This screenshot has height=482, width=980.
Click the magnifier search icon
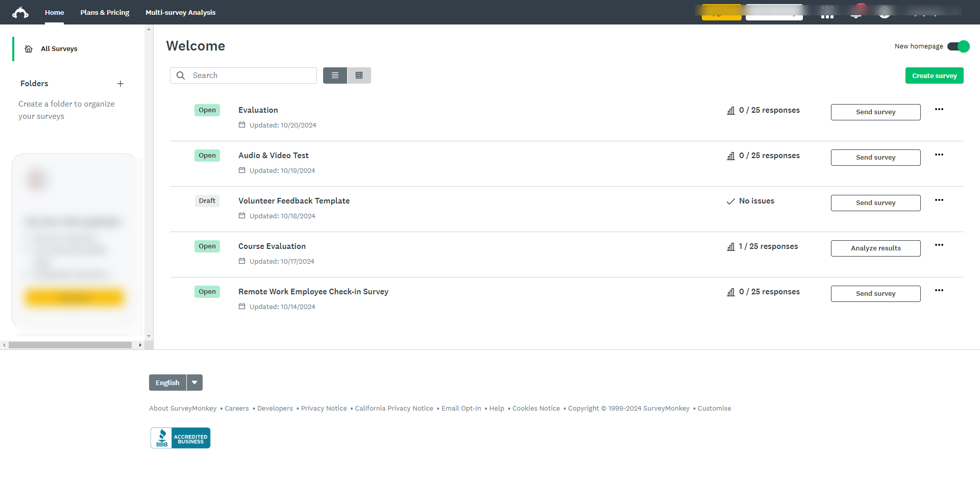pos(181,75)
